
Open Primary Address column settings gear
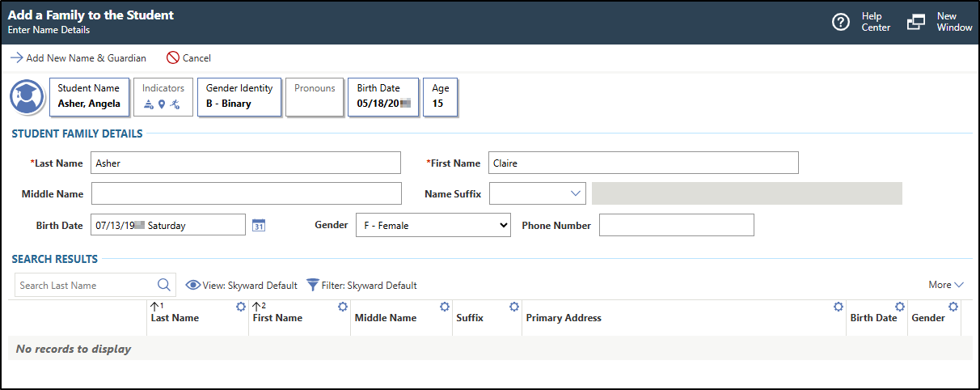point(838,307)
